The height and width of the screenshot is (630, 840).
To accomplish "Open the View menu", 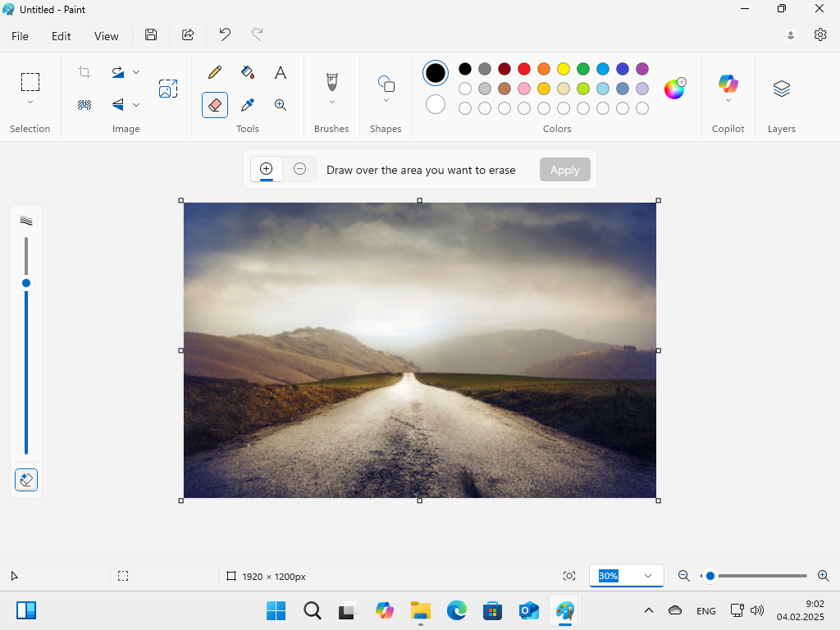I will click(x=106, y=36).
